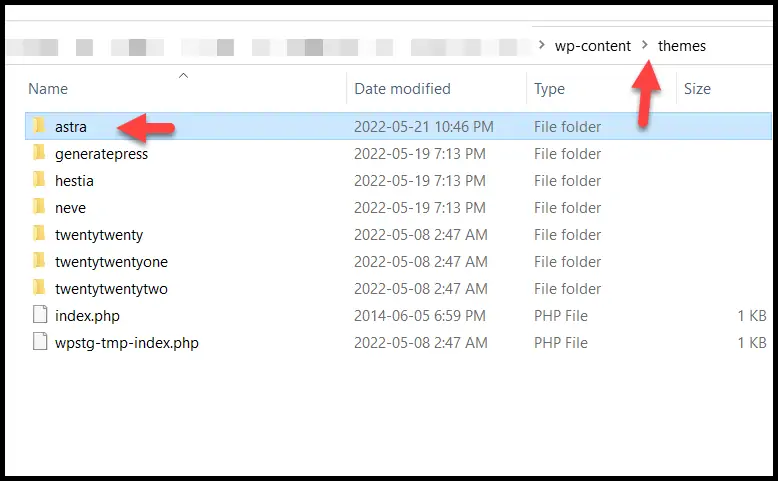Expand the chevron before wp-content
This screenshot has width=778, height=481.
[x=542, y=46]
